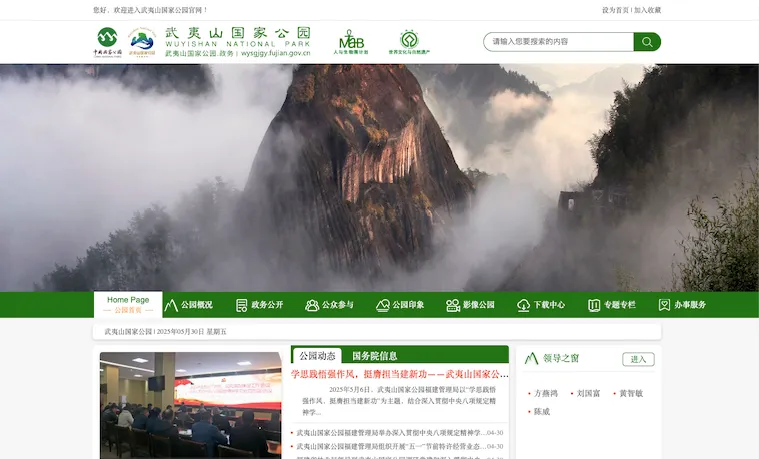Click the misty mountain banner image
Viewport: 759px width, 459px height.
(380, 178)
